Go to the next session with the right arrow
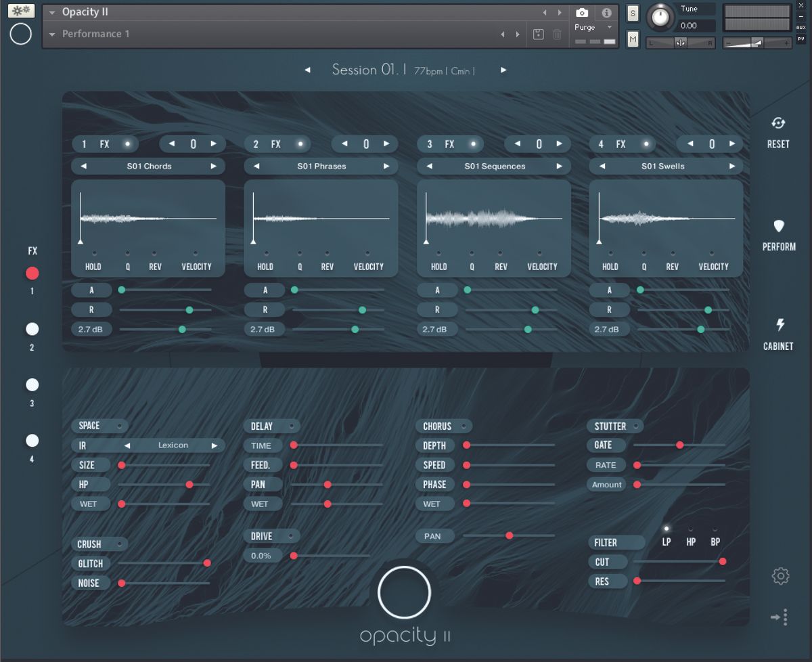The width and height of the screenshot is (812, 662). click(503, 70)
